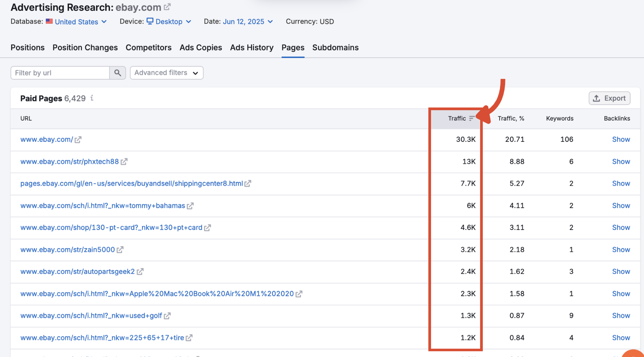Expand the Advanced filters panel

click(x=166, y=73)
